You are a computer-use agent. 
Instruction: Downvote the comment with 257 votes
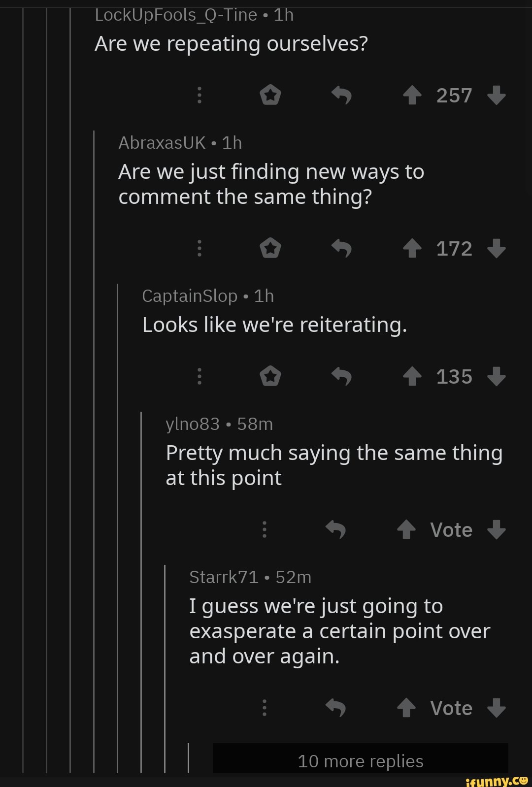click(498, 96)
